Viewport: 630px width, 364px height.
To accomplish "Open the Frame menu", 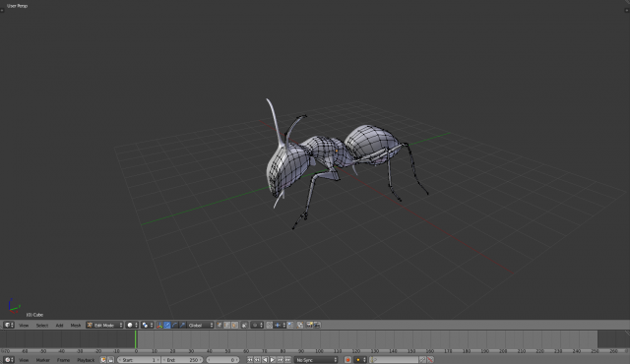I will coord(63,360).
